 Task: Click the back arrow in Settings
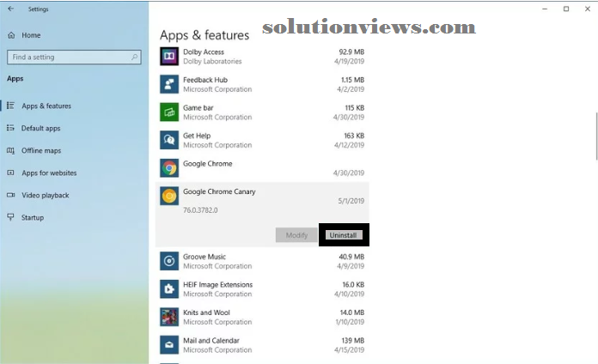(10, 9)
